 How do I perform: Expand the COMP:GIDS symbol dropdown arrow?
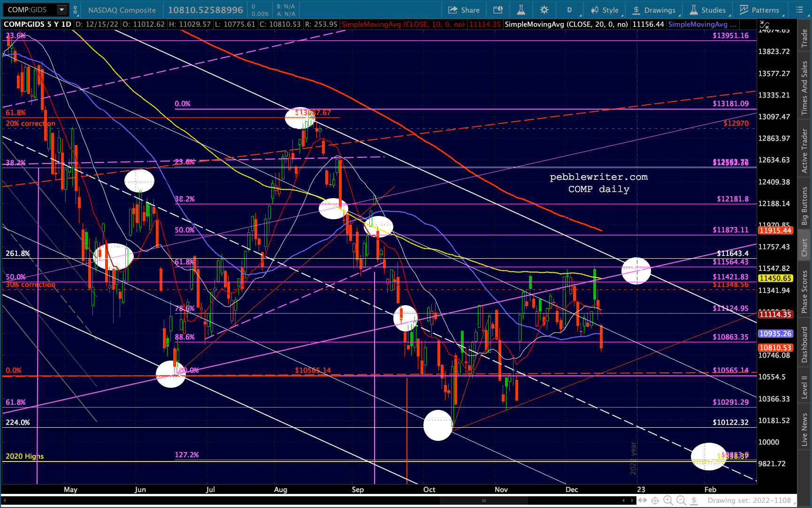click(x=61, y=10)
